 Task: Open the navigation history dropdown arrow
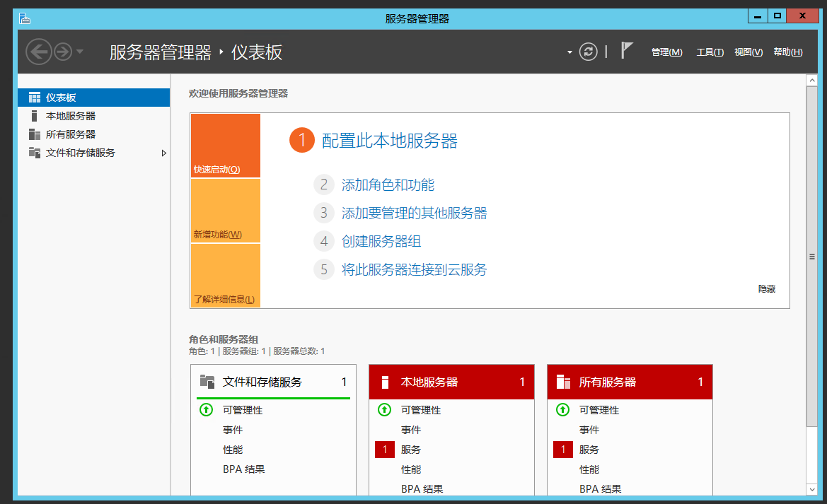(x=80, y=52)
